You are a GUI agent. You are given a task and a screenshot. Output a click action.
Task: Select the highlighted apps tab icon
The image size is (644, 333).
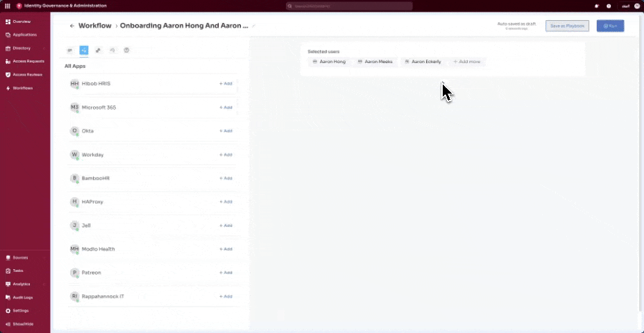coord(84,50)
